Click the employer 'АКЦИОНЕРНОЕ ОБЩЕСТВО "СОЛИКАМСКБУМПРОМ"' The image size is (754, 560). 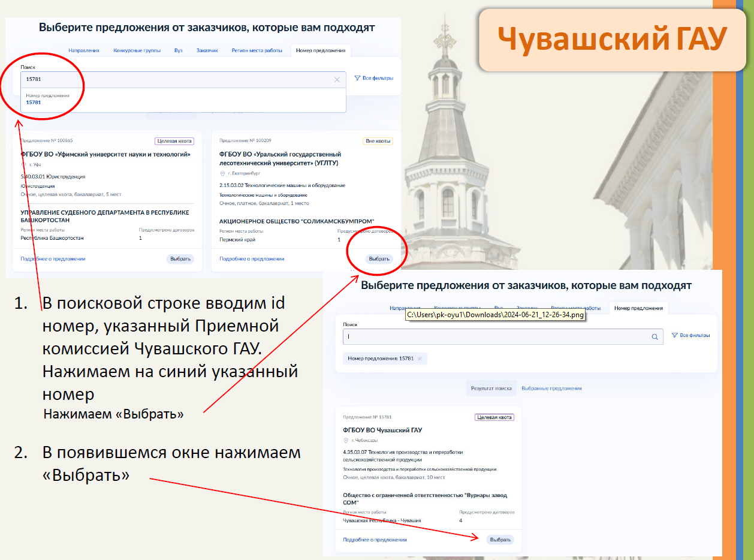click(x=297, y=221)
